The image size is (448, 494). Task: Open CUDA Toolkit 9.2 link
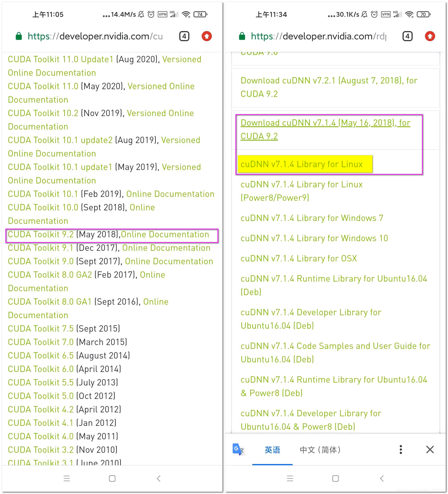[x=41, y=234]
